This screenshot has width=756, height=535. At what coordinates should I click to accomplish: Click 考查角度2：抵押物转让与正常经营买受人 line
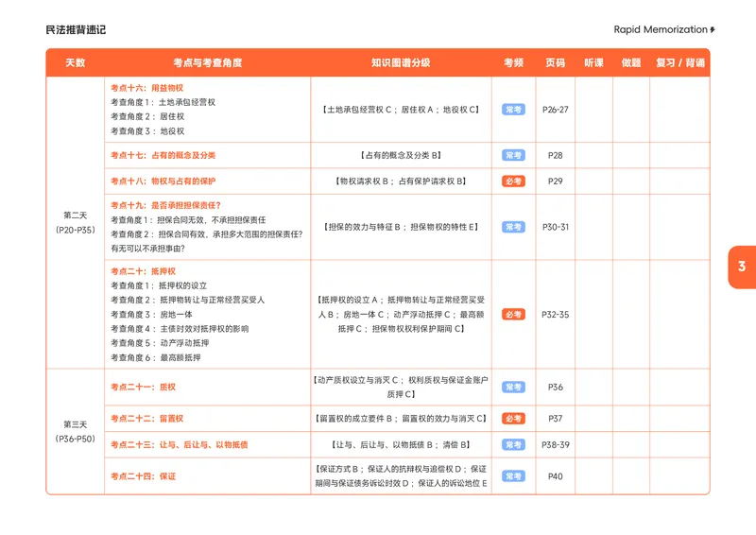point(187,300)
